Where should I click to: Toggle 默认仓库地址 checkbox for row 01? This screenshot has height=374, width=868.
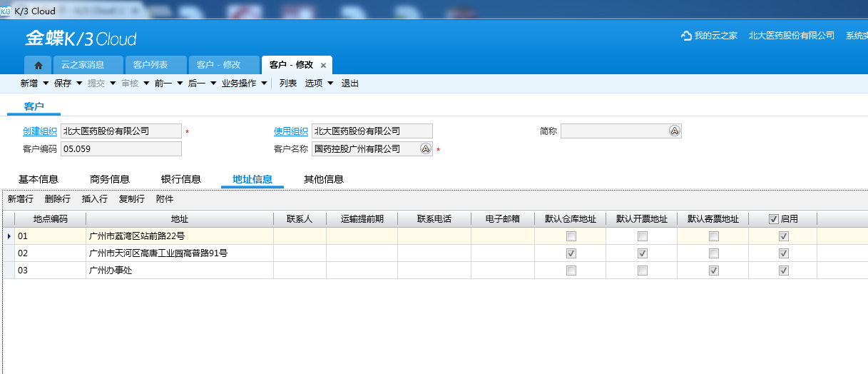(571, 236)
